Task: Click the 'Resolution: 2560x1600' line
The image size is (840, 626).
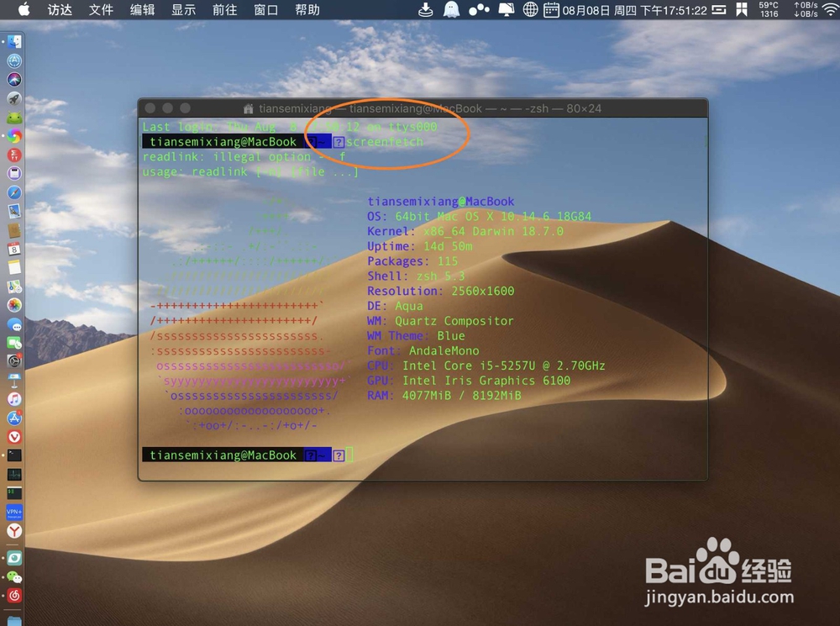Action: pos(440,291)
